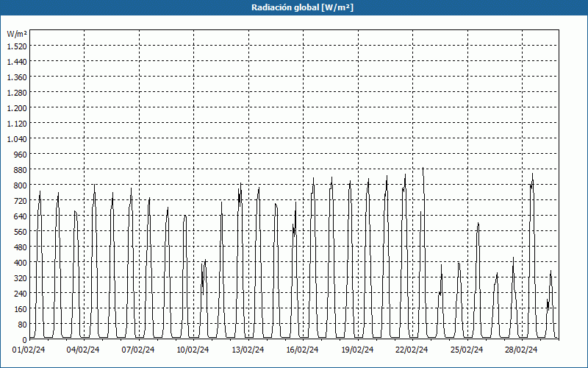Click the 28/02/24 date label

[x=521, y=350]
